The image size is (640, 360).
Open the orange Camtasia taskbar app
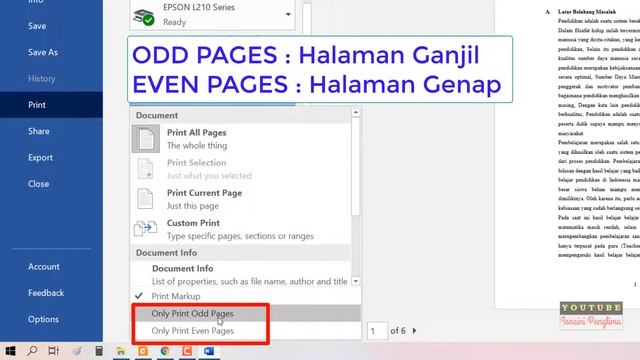pos(187,351)
